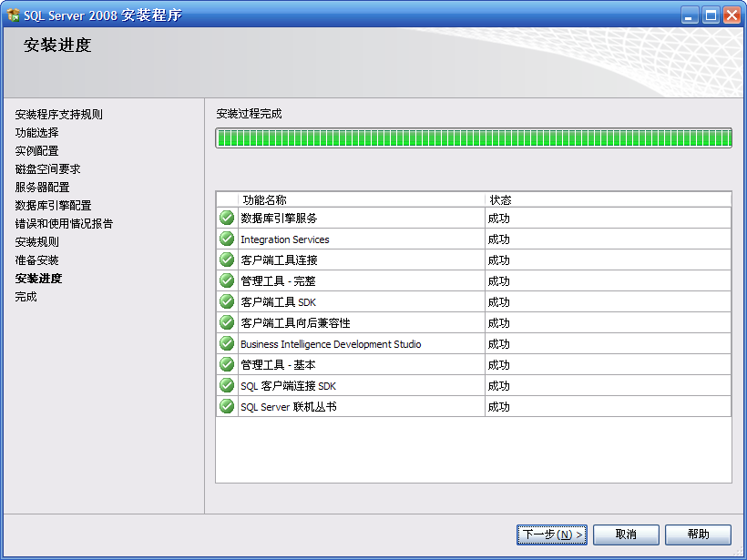Click the success icon for Integration Services
This screenshot has width=747, height=560.
(227, 239)
